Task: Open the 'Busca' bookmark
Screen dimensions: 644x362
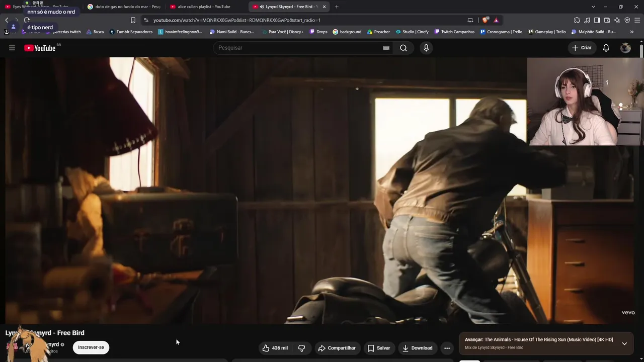Action: [95, 32]
